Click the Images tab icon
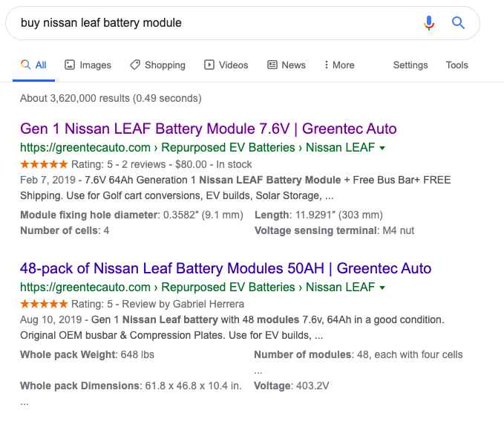Image resolution: width=504 pixels, height=422 pixels. [x=70, y=65]
